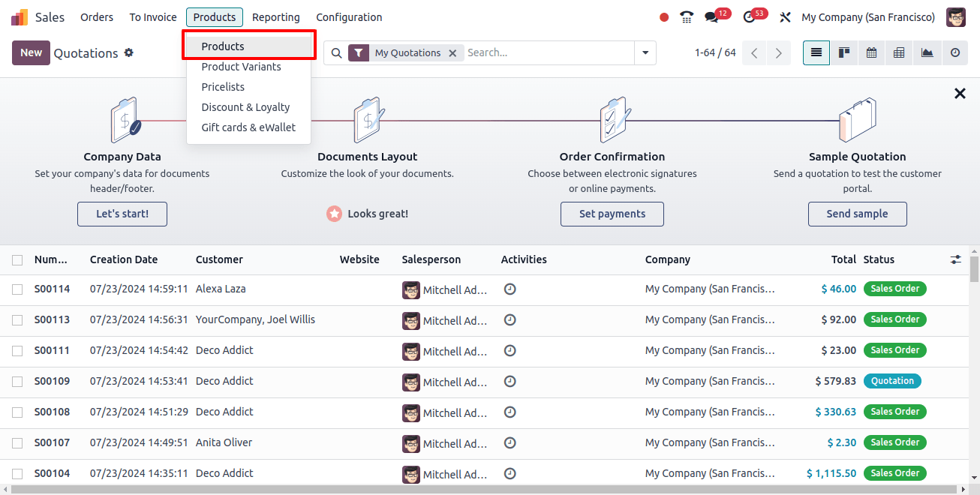Select Pricelists menu entry
980x495 pixels.
(248, 87)
